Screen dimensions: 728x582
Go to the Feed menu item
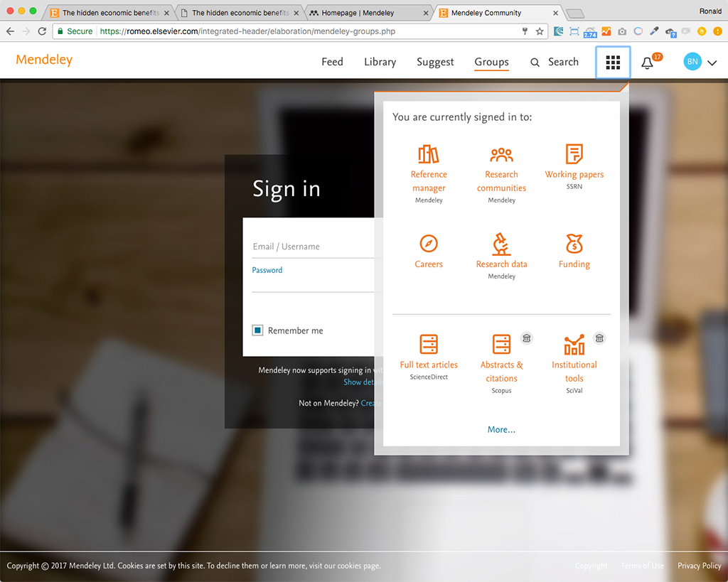point(332,63)
